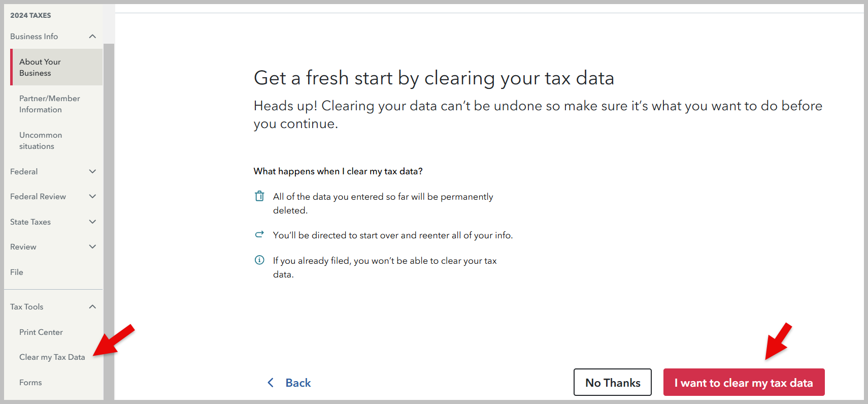Expand the State Taxes section
This screenshot has width=868, height=404.
92,222
